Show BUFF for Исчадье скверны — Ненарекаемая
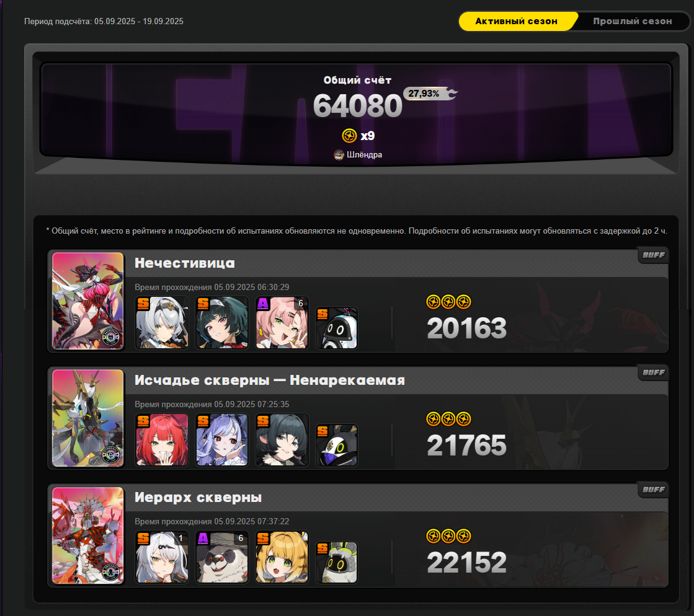Viewport: 694px width, 616px height. [x=653, y=372]
